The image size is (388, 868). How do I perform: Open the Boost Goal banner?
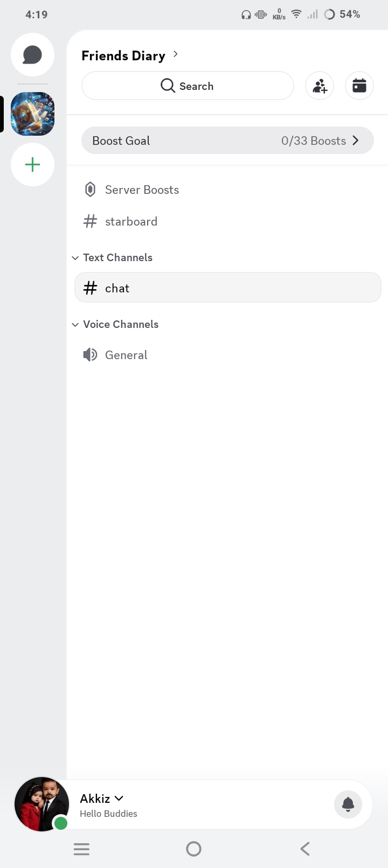click(227, 141)
